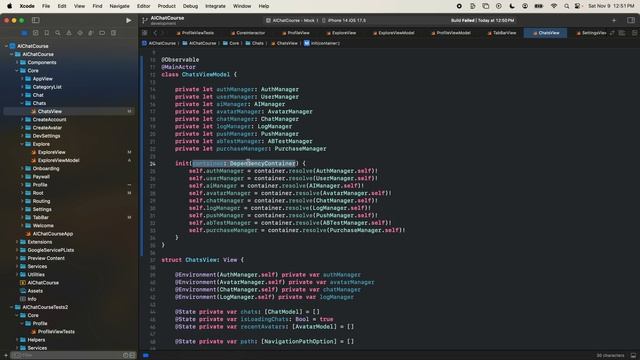Go back with the editor back arrow
Viewport: 640px width, 360px height.
(x=155, y=33)
